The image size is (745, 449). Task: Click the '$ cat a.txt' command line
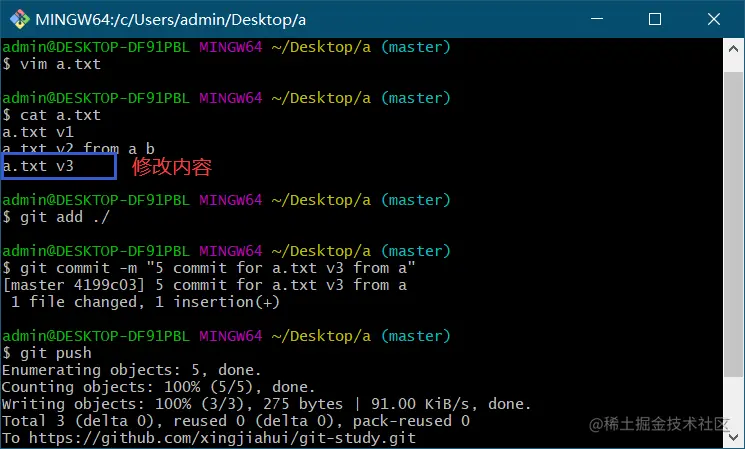51,115
